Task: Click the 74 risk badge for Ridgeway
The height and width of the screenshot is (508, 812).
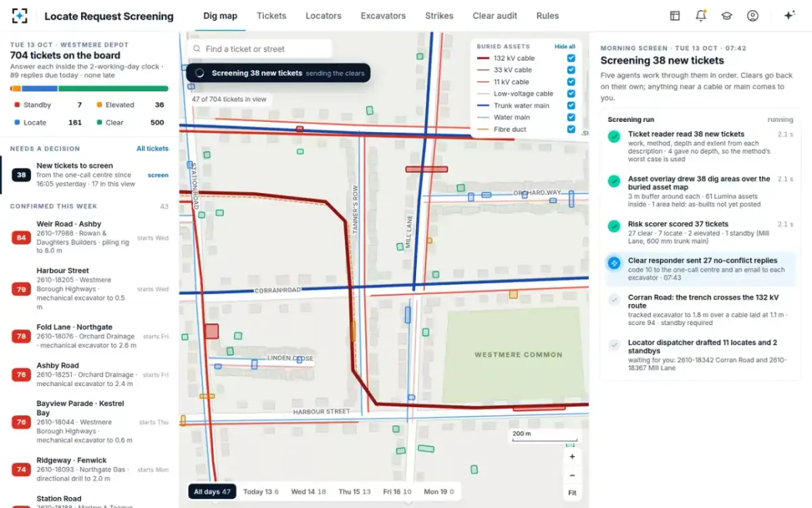Action: 21,469
